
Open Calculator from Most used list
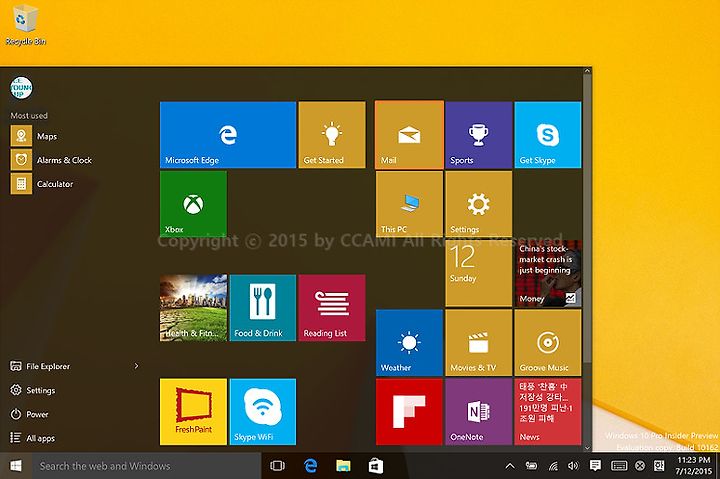(42, 184)
